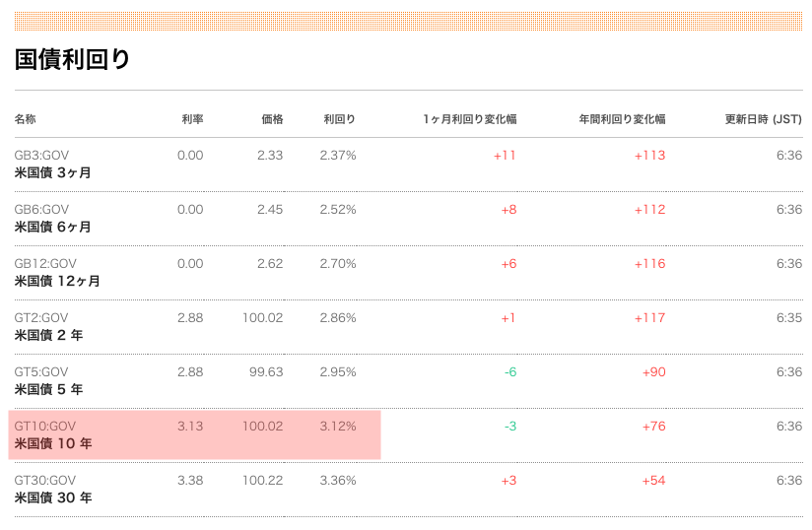812x530 pixels.
Task: Select the 米国債 2 年 name
Action: coord(48,335)
